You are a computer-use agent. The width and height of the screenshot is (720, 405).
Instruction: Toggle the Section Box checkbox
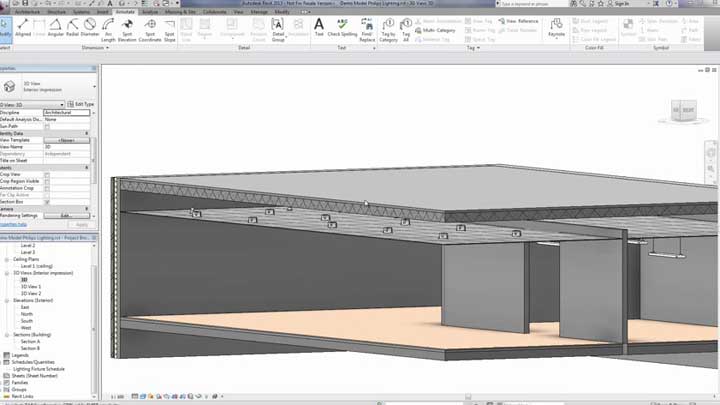point(47,201)
